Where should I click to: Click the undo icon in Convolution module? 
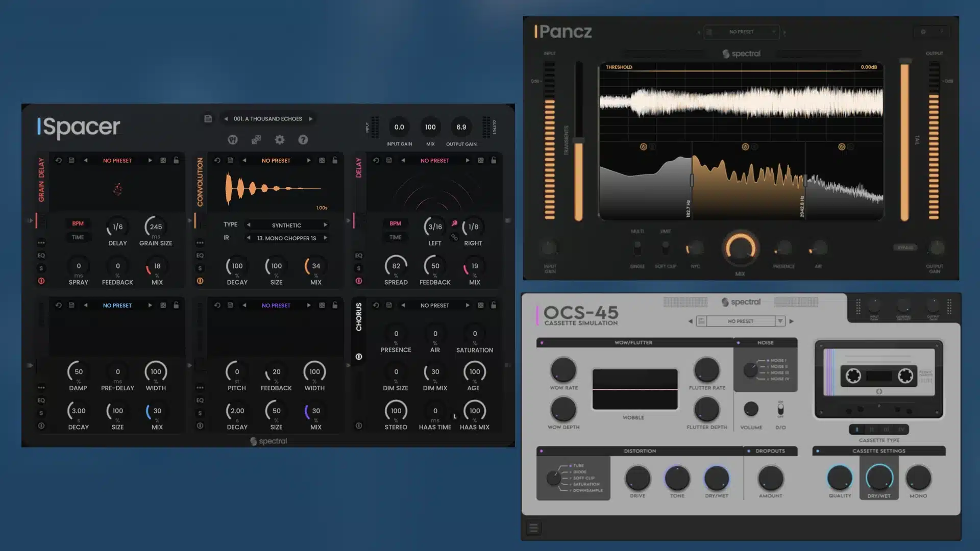pyautogui.click(x=217, y=160)
